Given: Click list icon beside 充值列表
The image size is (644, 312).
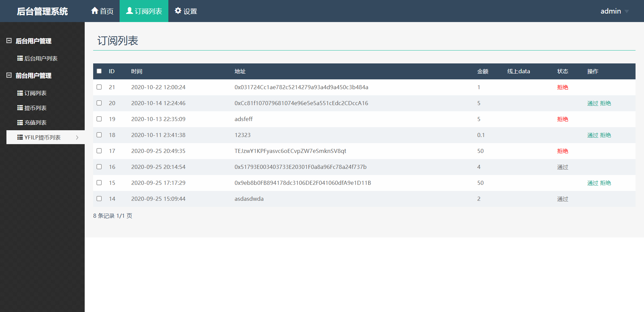Looking at the screenshot, I should click(x=20, y=122).
